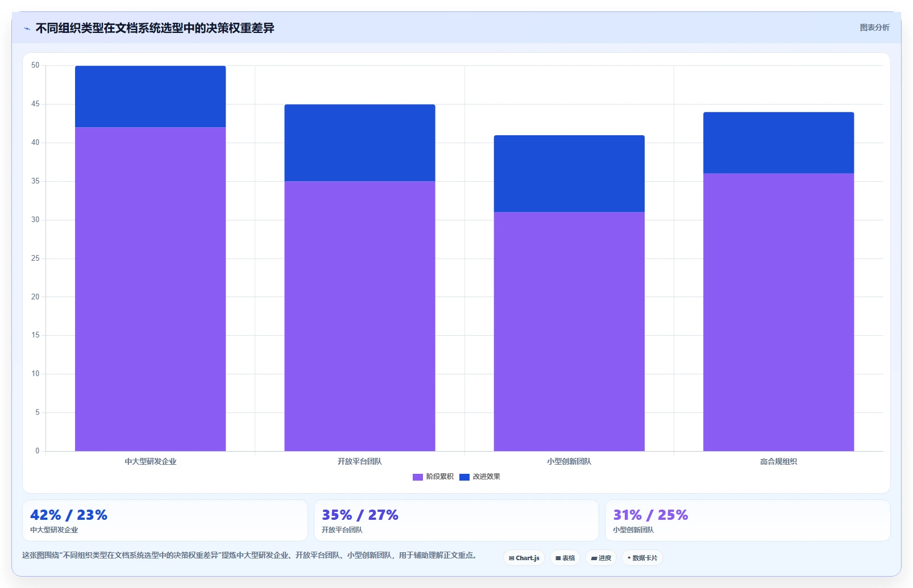Click the 小型创新团队 x-axis label
The image size is (913, 588).
point(569,461)
